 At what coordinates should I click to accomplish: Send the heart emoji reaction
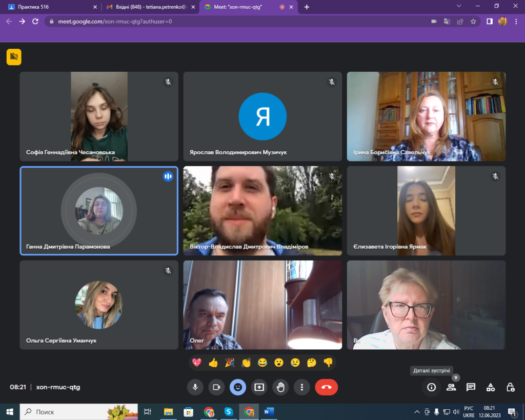(197, 363)
